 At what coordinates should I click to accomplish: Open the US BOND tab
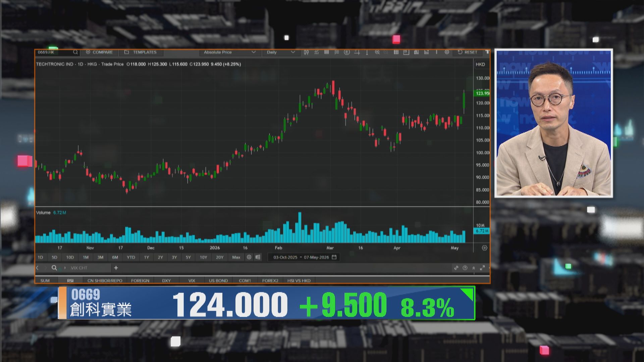click(218, 281)
